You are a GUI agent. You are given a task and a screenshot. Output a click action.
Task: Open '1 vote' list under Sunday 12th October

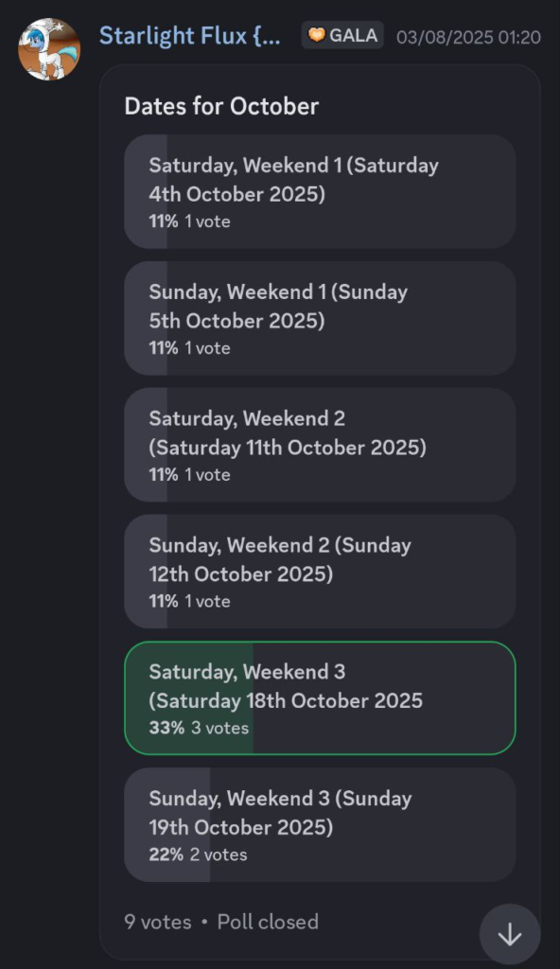click(x=208, y=601)
